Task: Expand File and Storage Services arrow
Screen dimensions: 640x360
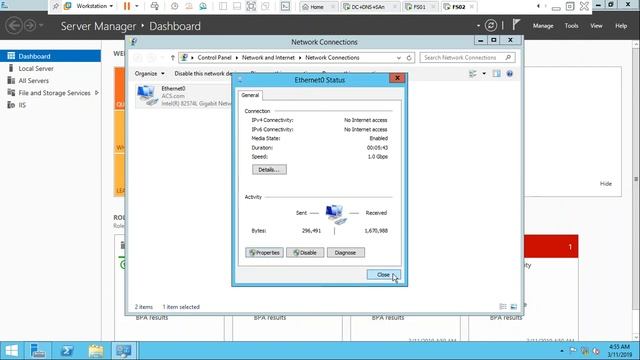Action: (97, 93)
